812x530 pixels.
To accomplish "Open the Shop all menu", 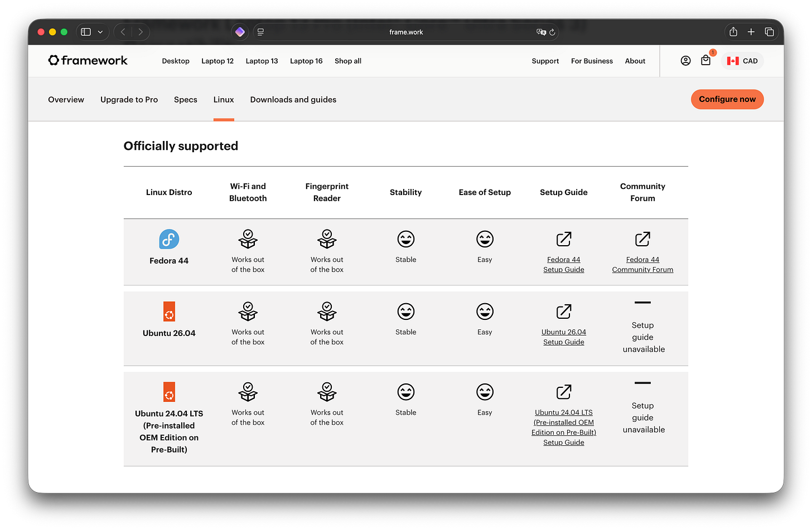I will (x=348, y=61).
